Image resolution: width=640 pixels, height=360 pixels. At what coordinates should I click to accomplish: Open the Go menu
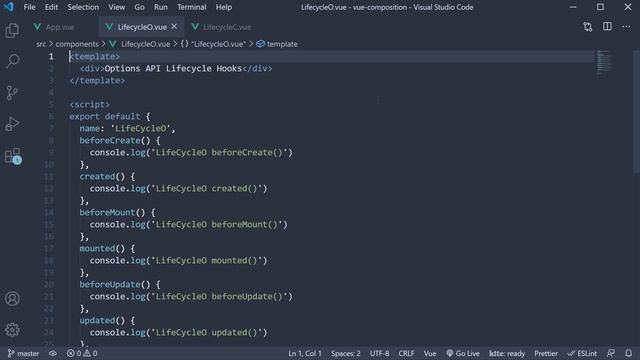click(x=139, y=7)
